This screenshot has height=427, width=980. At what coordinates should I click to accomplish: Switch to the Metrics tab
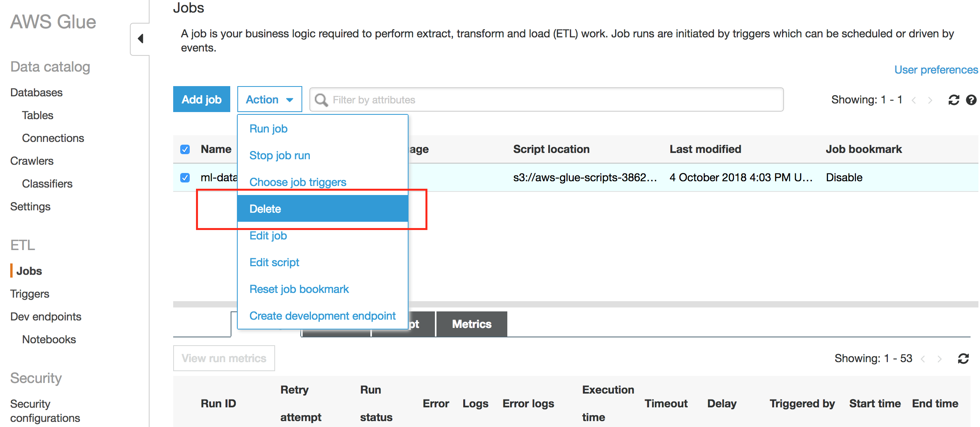pos(472,324)
